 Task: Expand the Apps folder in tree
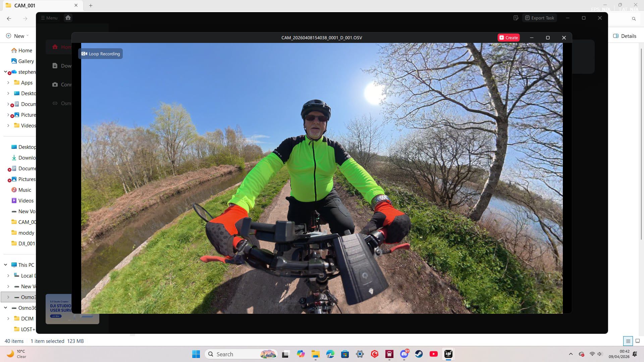tap(8, 82)
